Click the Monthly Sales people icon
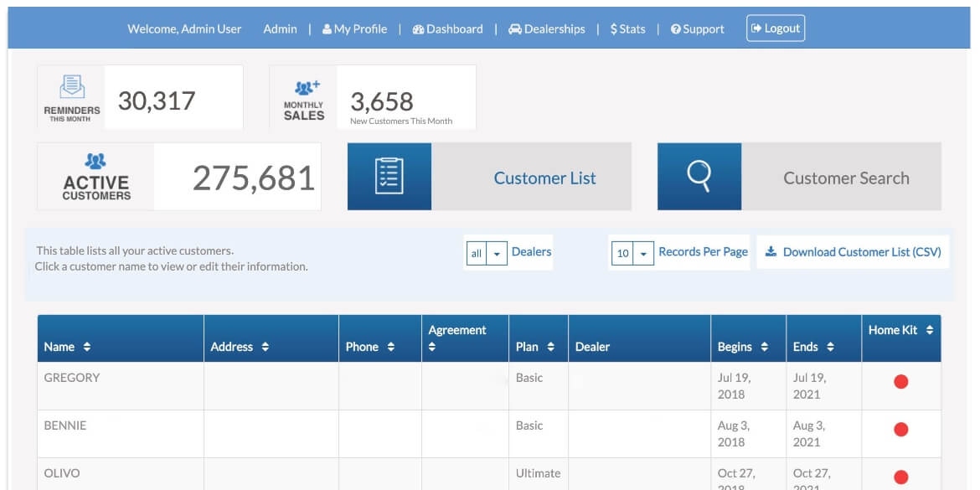This screenshot has width=980, height=490. pos(307,86)
